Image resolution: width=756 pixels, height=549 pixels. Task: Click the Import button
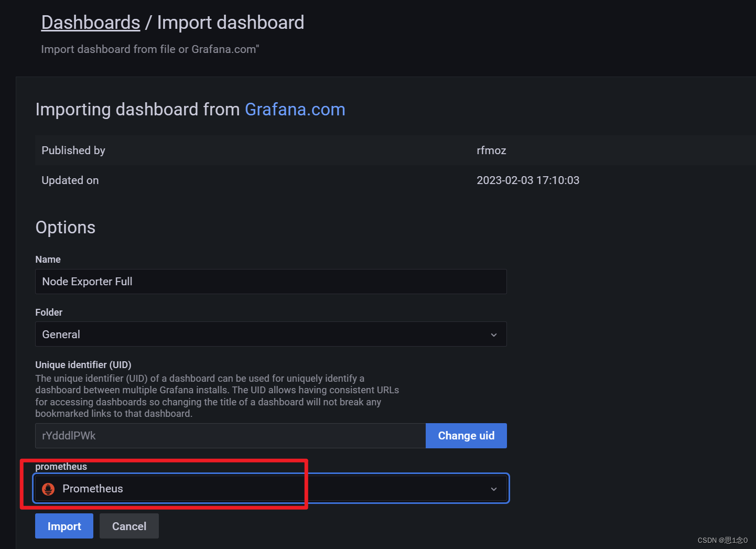click(x=64, y=526)
